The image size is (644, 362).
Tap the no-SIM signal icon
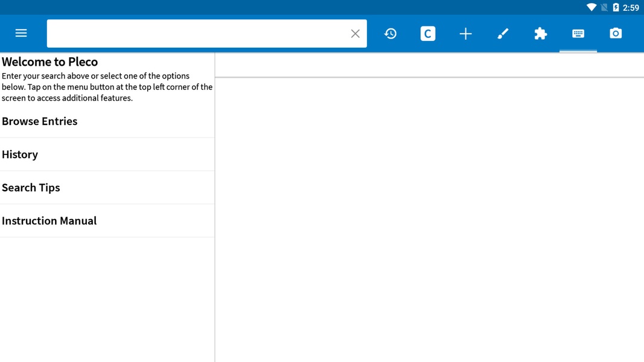(x=604, y=7)
